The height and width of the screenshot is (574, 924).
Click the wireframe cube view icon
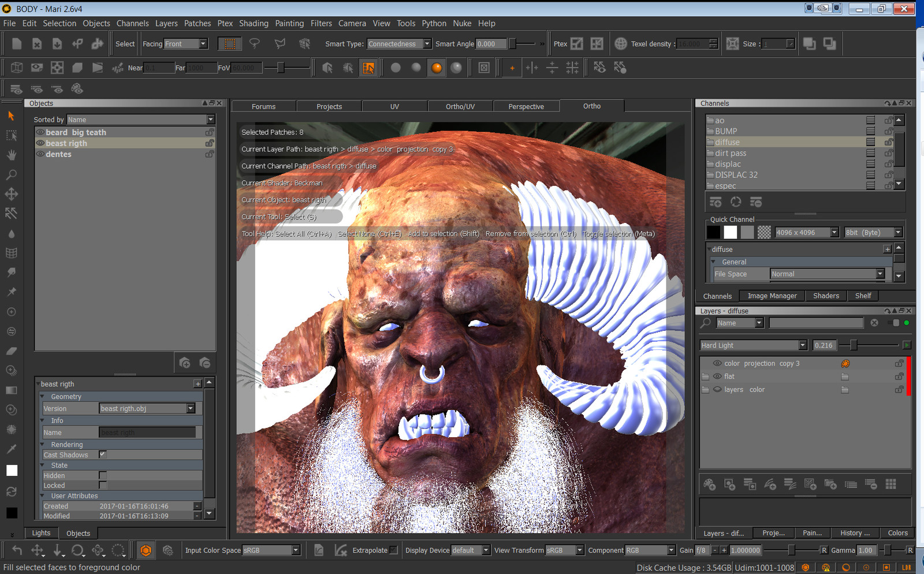click(x=17, y=68)
